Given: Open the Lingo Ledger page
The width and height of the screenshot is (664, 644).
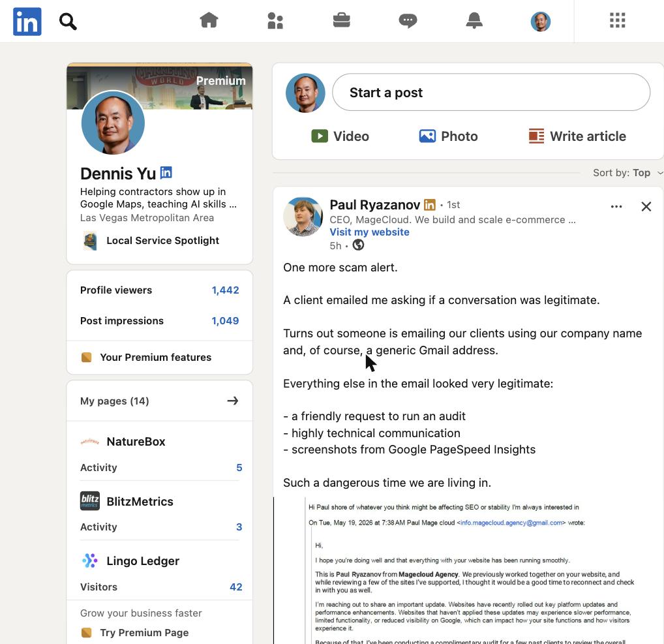Looking at the screenshot, I should 143,561.
